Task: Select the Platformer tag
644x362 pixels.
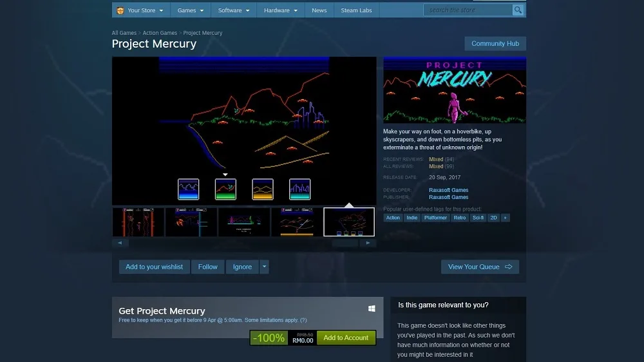Action: click(435, 218)
